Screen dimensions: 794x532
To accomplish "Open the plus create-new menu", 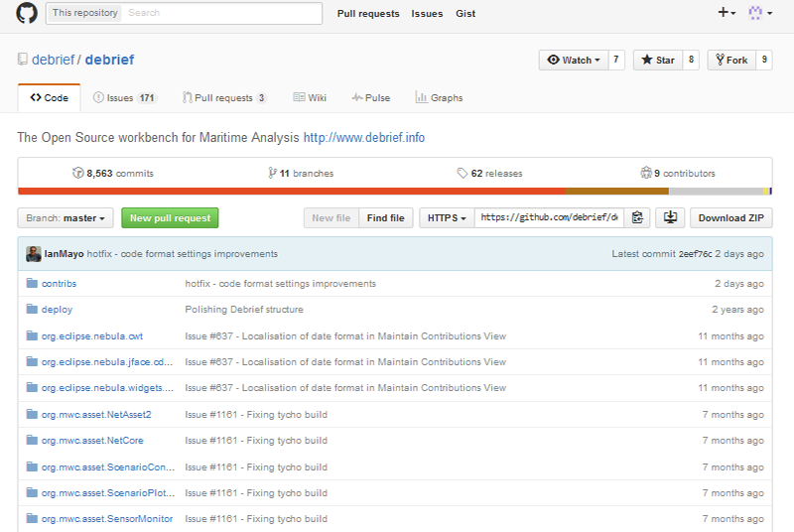I will (x=727, y=13).
